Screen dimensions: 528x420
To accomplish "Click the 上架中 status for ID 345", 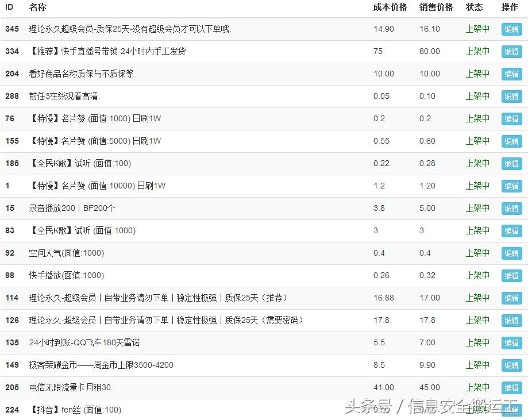I will tap(477, 29).
